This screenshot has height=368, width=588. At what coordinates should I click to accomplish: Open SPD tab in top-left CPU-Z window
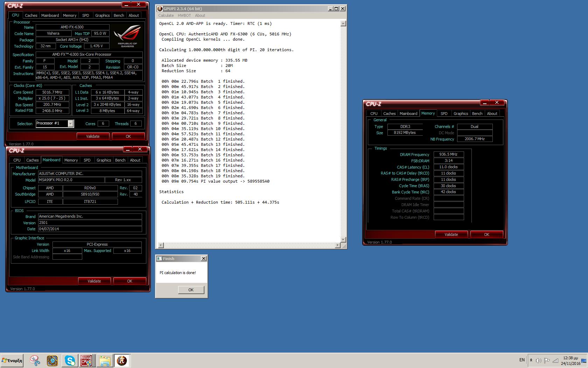coord(86,15)
